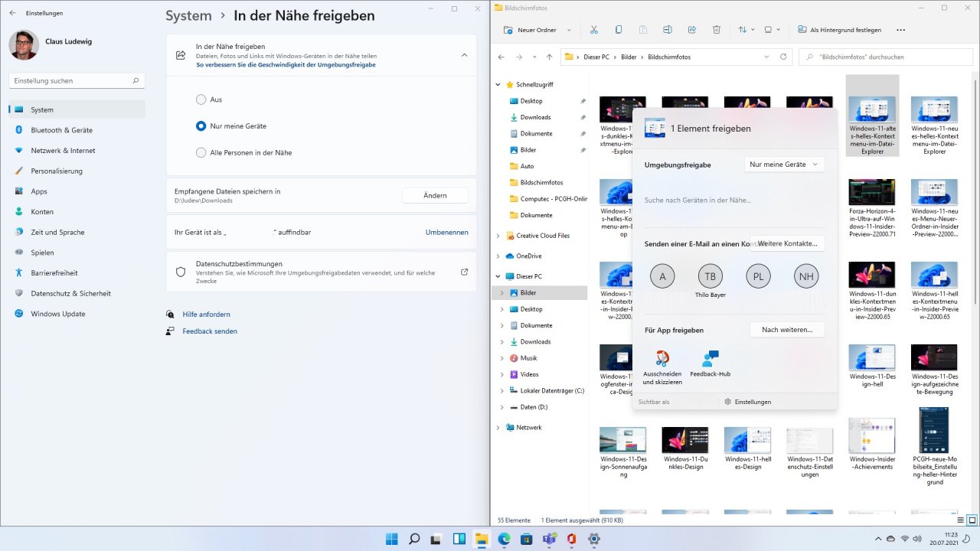Select the Downloads item under Schnellzugriff

point(535,117)
